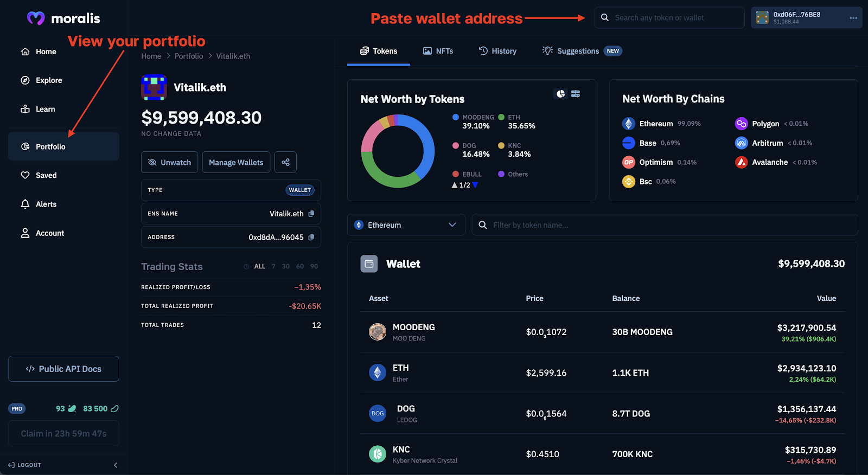Open the Ethereum chain filter dropdown
868x475 pixels.
pyautogui.click(x=406, y=225)
